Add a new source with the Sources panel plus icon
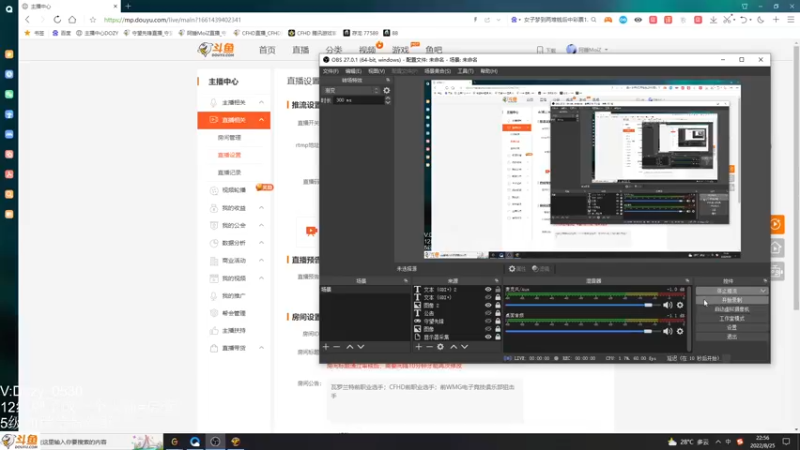Image resolution: width=800 pixels, height=450 pixels. coord(418,347)
